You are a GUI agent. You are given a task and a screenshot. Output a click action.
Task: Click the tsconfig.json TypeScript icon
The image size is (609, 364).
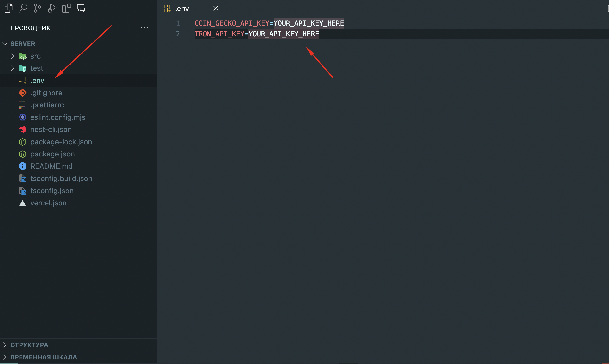(23, 191)
